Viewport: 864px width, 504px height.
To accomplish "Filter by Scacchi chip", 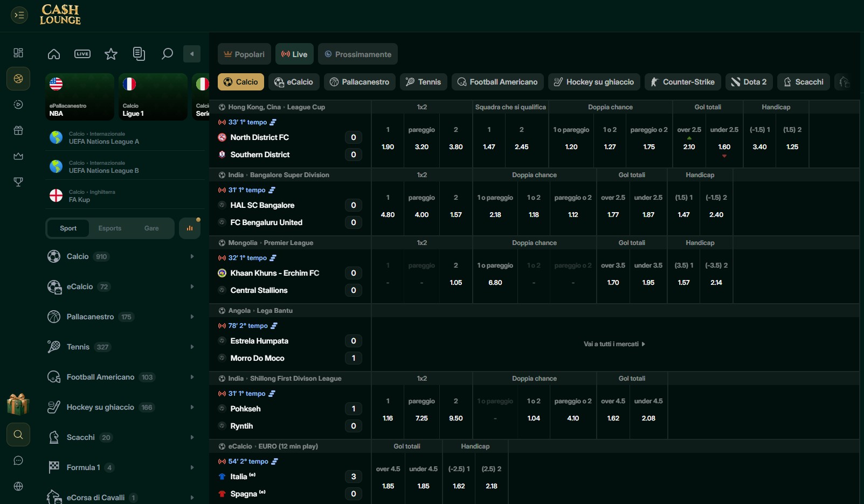I will [x=803, y=82].
